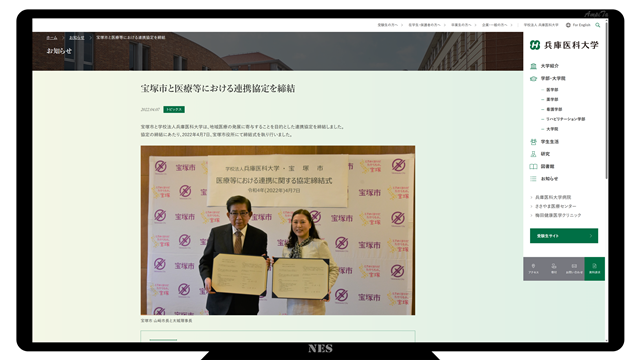Expand the 受験生の方へ top menu
The image size is (640, 360).
387,25
